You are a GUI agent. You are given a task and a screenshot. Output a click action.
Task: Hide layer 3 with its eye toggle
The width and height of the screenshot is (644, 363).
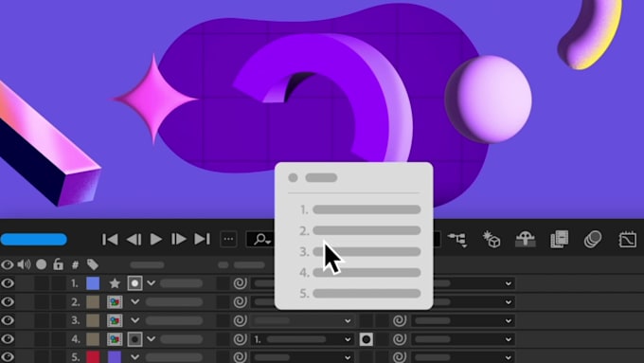pyautogui.click(x=8, y=320)
